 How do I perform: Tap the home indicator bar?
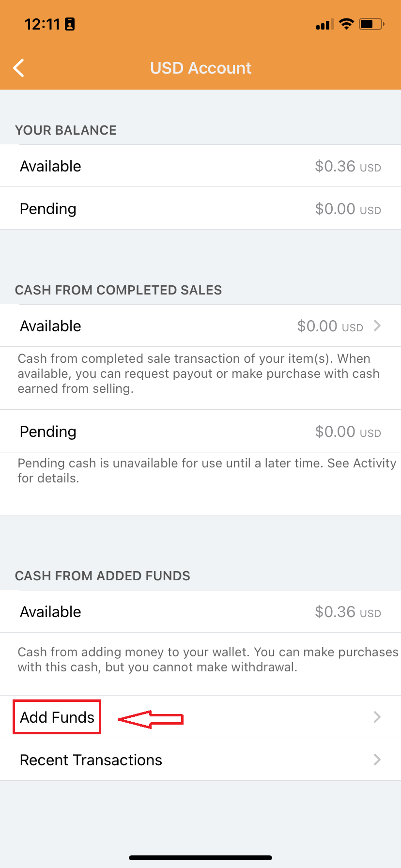(200, 858)
